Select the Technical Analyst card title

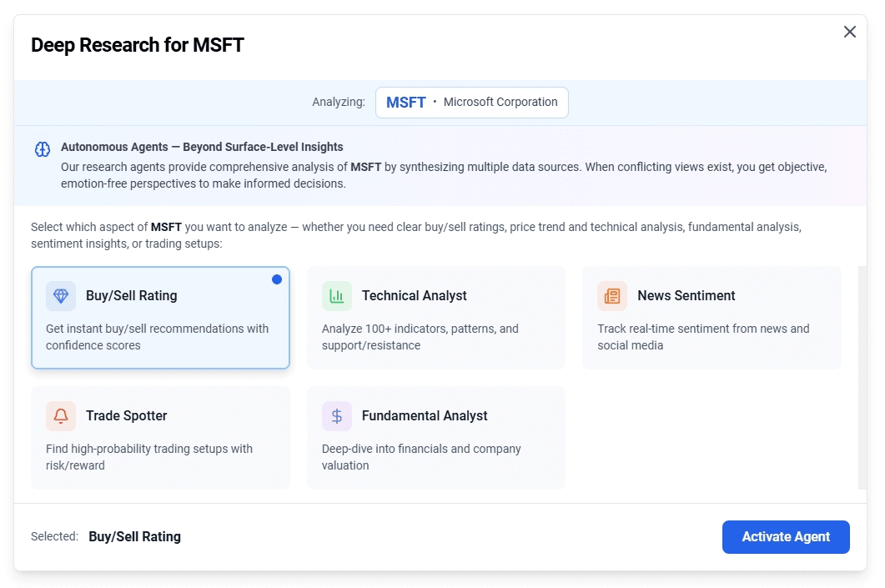(414, 296)
